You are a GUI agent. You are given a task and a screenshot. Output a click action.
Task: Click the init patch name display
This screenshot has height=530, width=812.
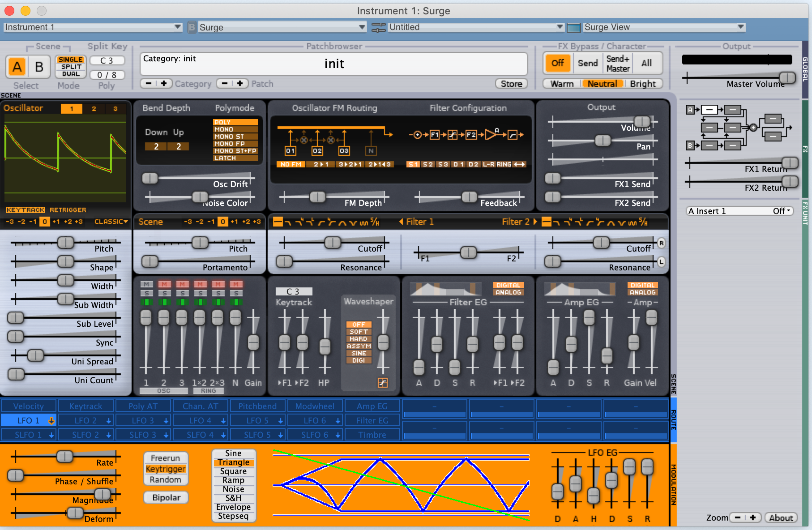[x=334, y=64]
